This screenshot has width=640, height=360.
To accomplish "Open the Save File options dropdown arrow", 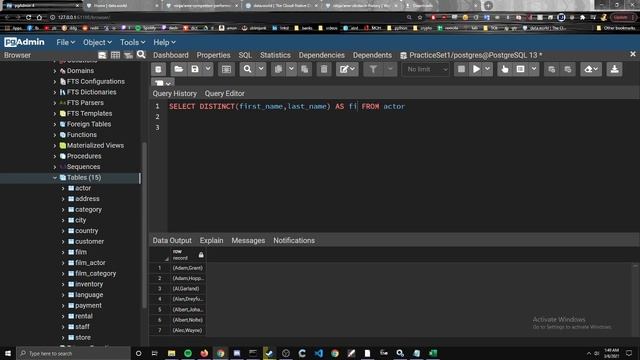I will point(208,69).
